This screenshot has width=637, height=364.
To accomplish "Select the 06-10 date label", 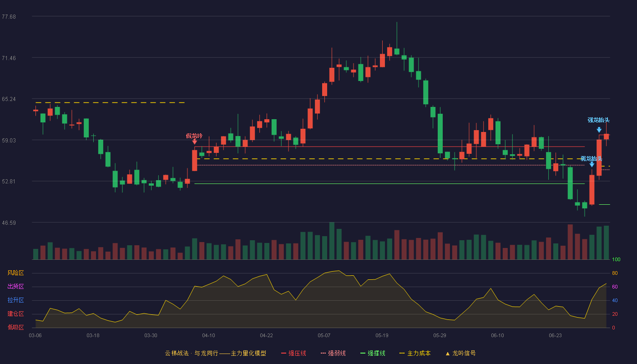I will [x=497, y=335].
